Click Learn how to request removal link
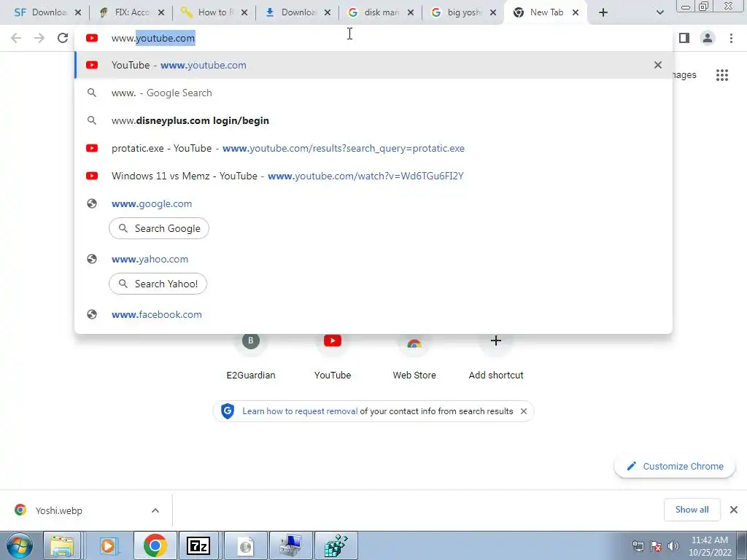747x560 pixels. point(300,411)
